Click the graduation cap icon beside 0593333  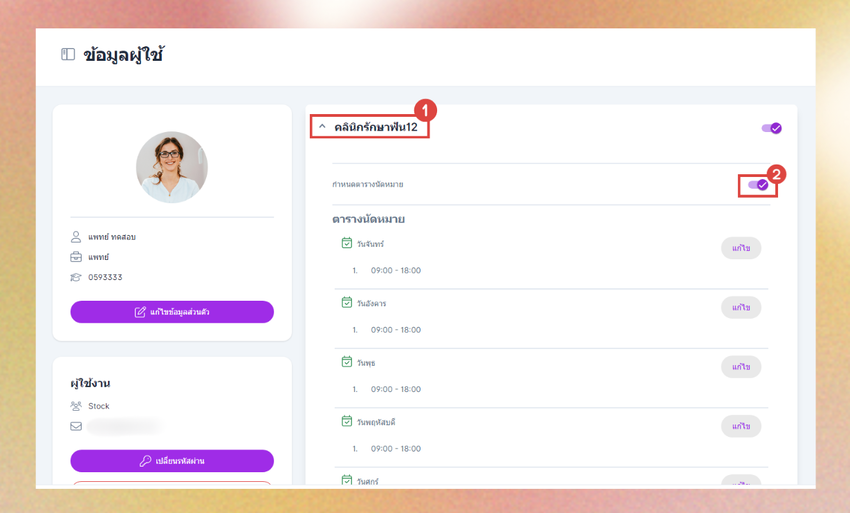[76, 277]
